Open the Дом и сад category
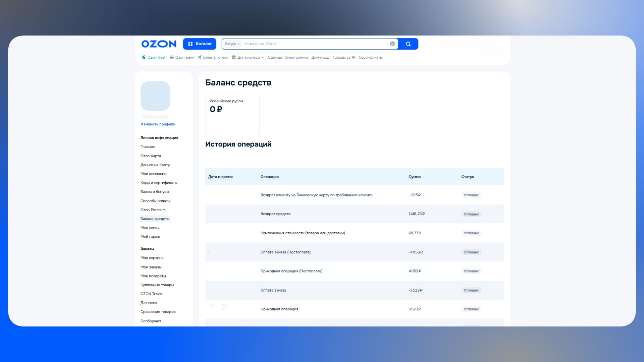The image size is (644, 362). click(320, 57)
